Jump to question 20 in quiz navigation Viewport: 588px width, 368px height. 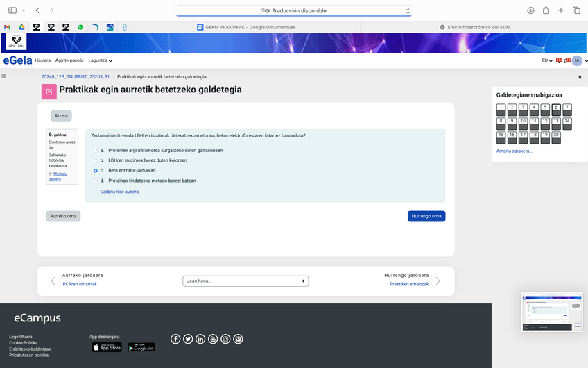pyautogui.click(x=556, y=137)
